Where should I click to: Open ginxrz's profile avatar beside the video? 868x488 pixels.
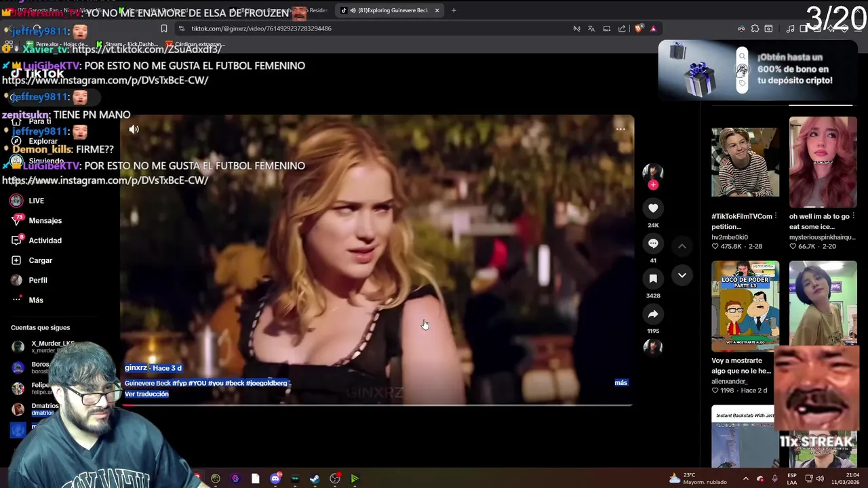(653, 171)
